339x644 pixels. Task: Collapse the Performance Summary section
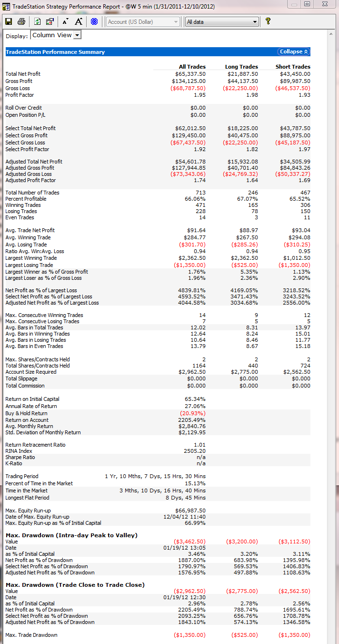294,51
